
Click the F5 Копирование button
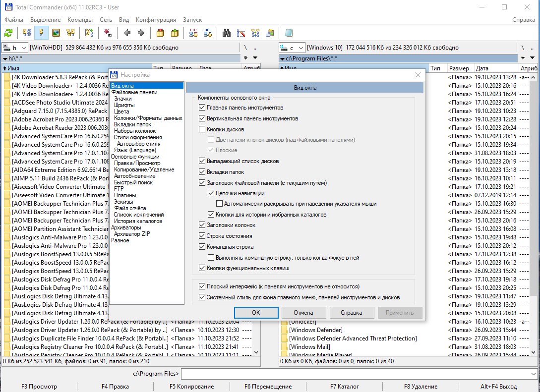click(x=191, y=387)
